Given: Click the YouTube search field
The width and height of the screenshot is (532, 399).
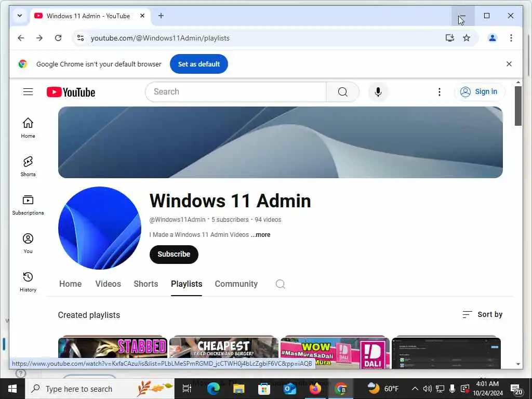Looking at the screenshot, I should click(x=236, y=92).
